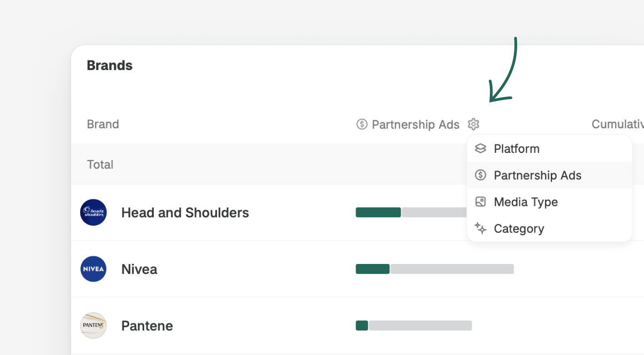The image size is (644, 355).
Task: Click the Category sparkle icon
Action: point(480,228)
